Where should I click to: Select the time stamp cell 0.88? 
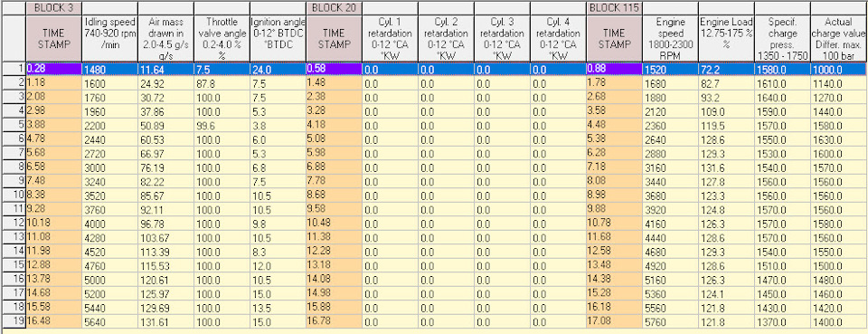614,69
